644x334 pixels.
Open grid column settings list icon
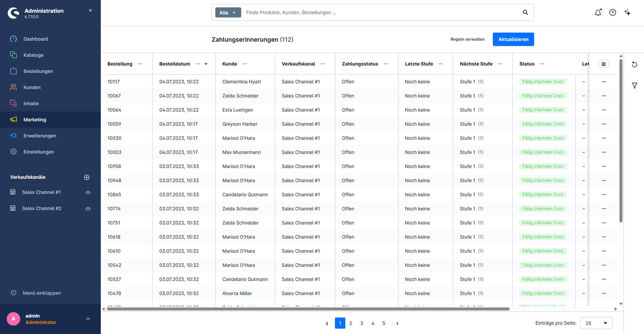point(603,64)
